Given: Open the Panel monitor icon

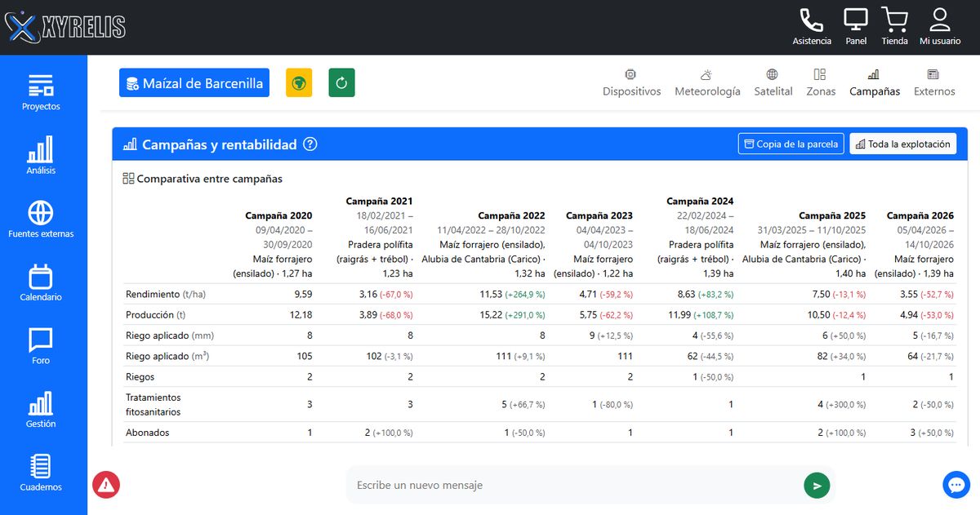Looking at the screenshot, I should click(x=856, y=27).
